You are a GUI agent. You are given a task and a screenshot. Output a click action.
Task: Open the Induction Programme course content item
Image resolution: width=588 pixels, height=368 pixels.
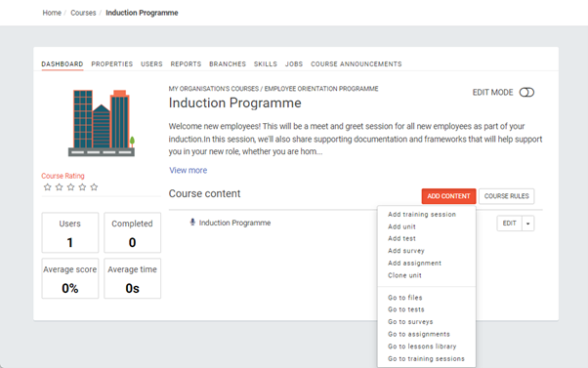[234, 223]
